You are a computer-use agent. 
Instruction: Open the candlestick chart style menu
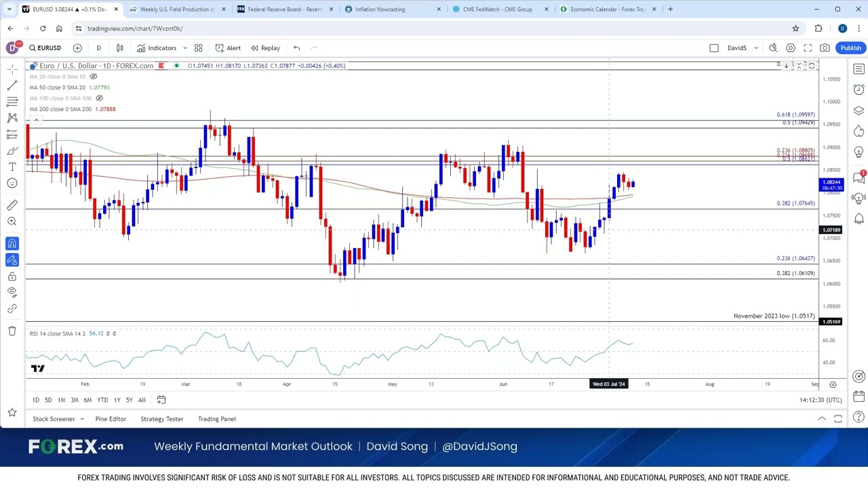coord(120,48)
